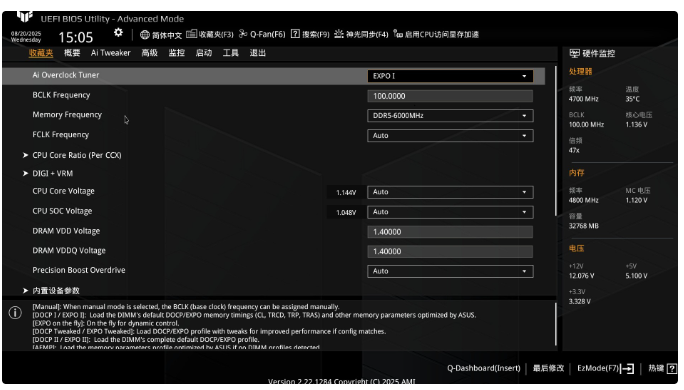Switch to the 监控 monitor tab
684x390 pixels.
177,53
